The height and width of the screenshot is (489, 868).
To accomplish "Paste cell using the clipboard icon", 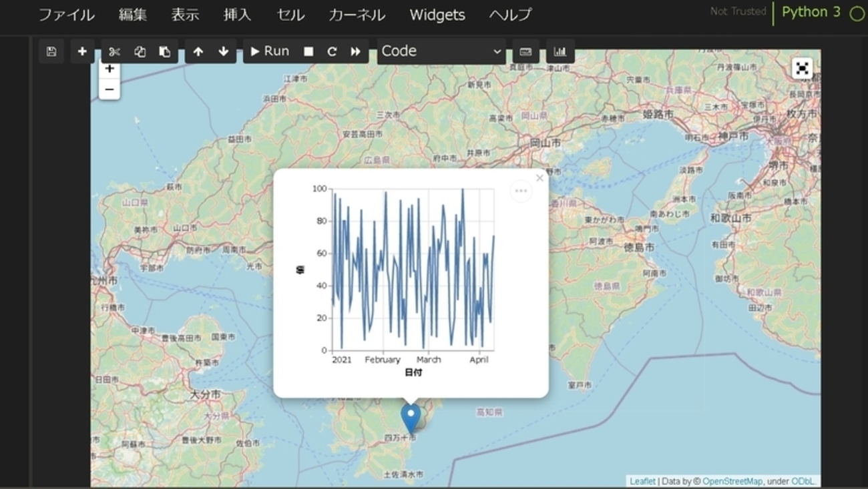I will tap(164, 51).
